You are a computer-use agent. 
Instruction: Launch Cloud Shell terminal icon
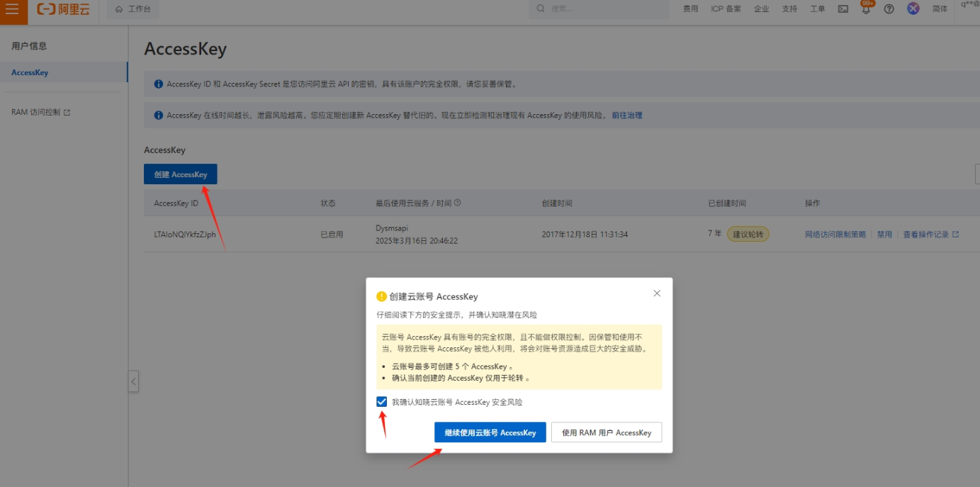click(843, 9)
